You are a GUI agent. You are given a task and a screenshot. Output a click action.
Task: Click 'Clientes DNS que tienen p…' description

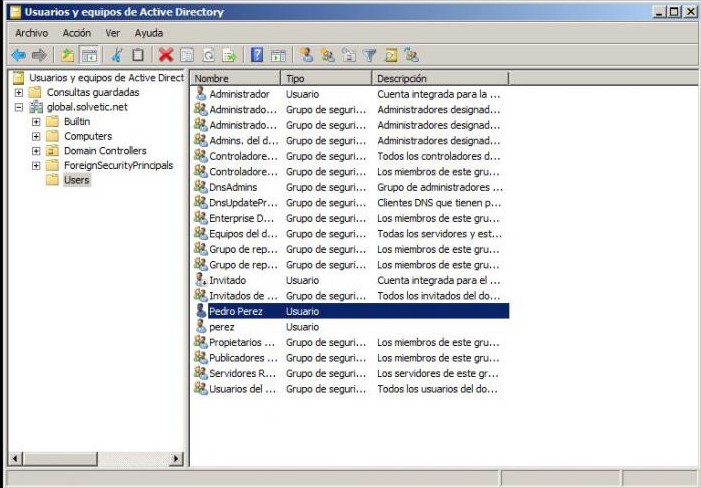tap(439, 202)
